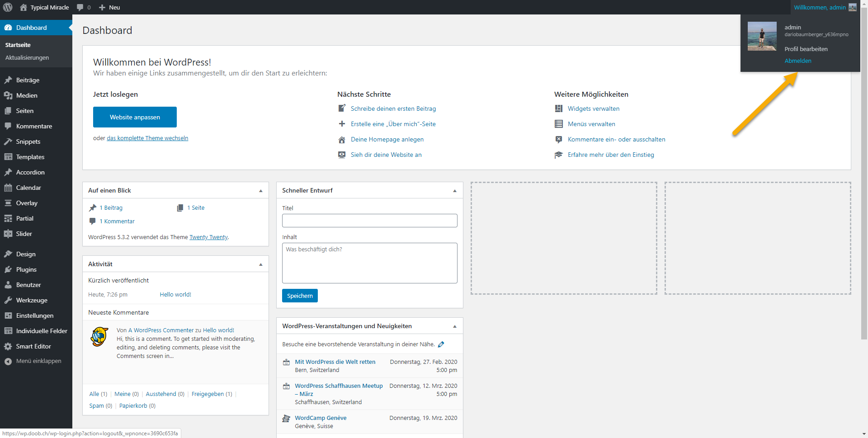The image size is (868, 438).
Task: Open Papierkorb (0) comments filter
Action: pyautogui.click(x=137, y=405)
